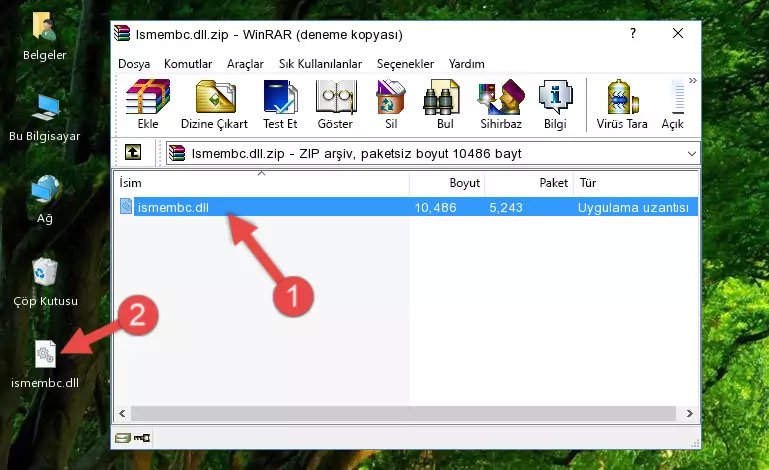Open the archive path dropdown arrow
Image resolution: width=769 pixels, height=470 pixels.
click(x=692, y=154)
